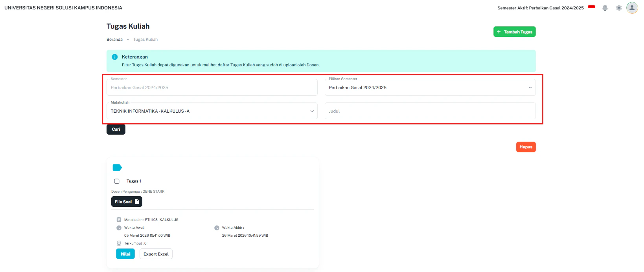Viewport: 644px width, 272px height.
Task: Click the blue tag icon on task card
Action: point(117,168)
